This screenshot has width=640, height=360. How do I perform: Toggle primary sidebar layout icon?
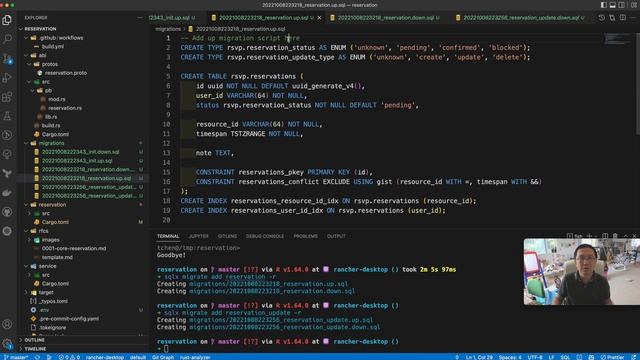click(x=603, y=5)
